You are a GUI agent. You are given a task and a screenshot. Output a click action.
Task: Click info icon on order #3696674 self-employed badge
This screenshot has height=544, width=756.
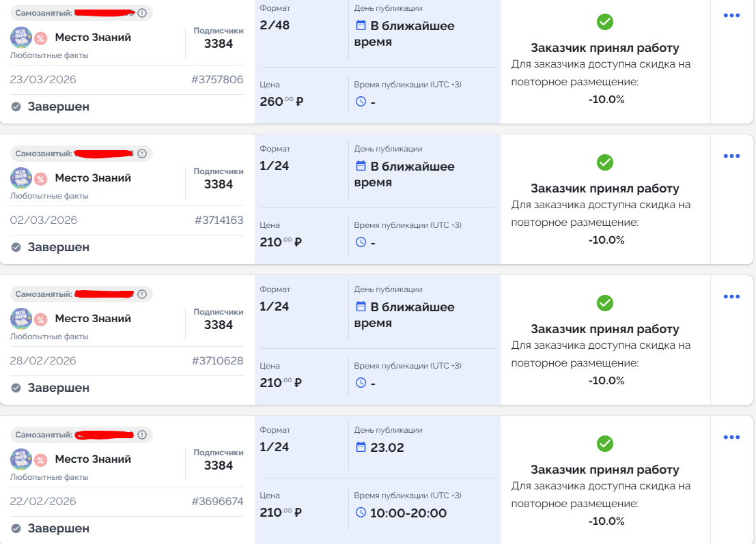point(142,435)
